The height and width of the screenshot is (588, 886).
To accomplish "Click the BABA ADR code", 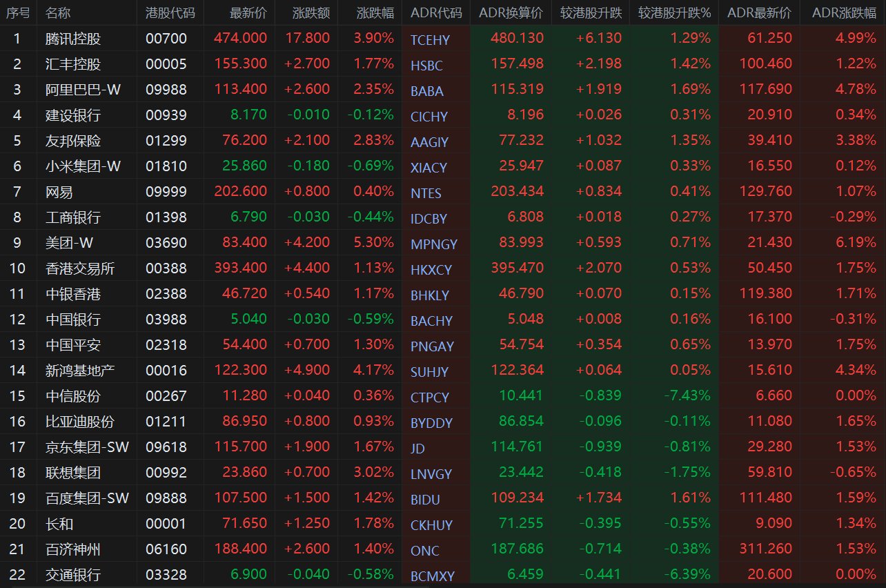I will coord(427,91).
